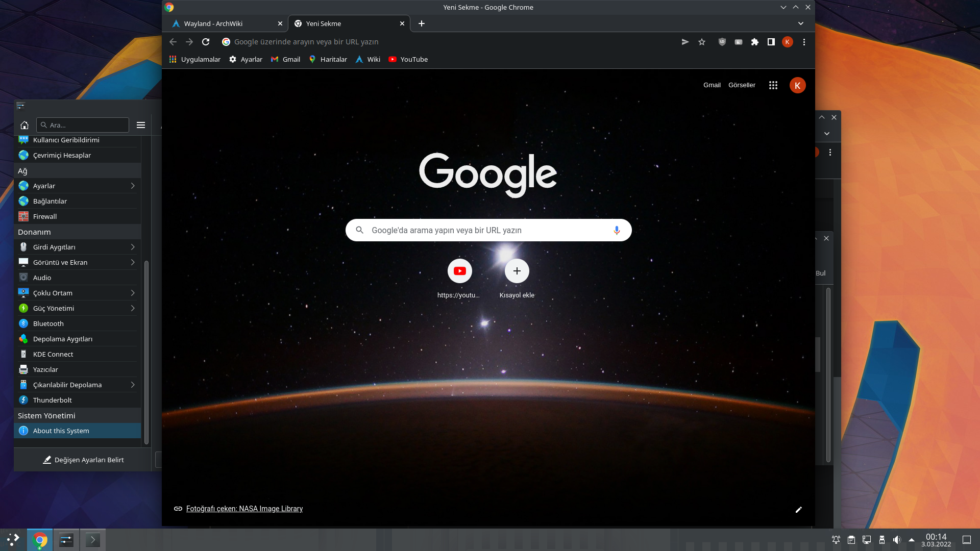Click the customize page pencil icon
980x551 pixels.
[798, 509]
